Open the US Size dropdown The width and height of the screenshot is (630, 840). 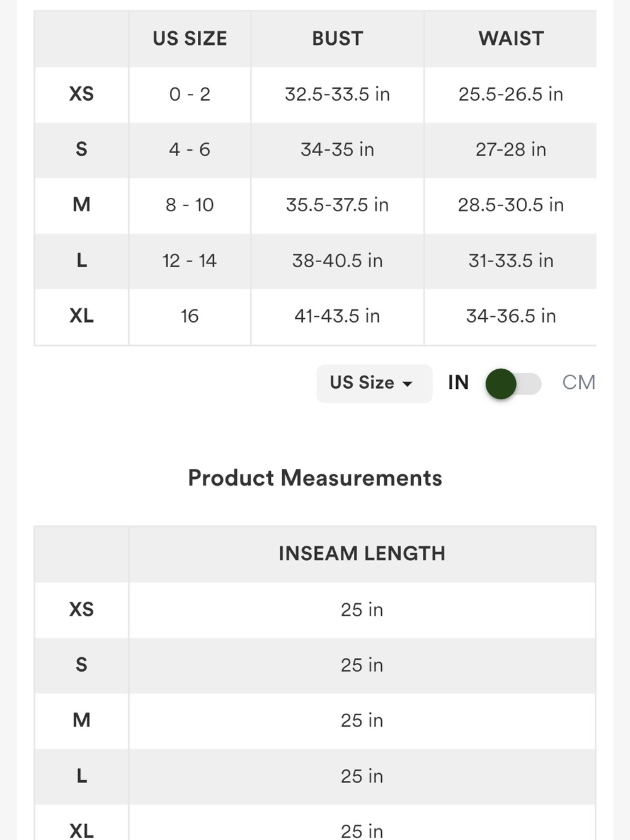point(374,383)
